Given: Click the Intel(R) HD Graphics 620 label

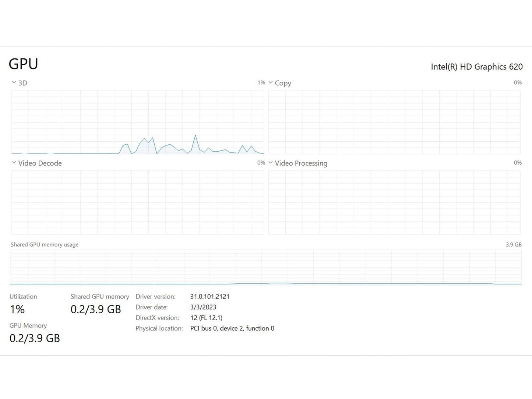Looking at the screenshot, I should pos(476,67).
